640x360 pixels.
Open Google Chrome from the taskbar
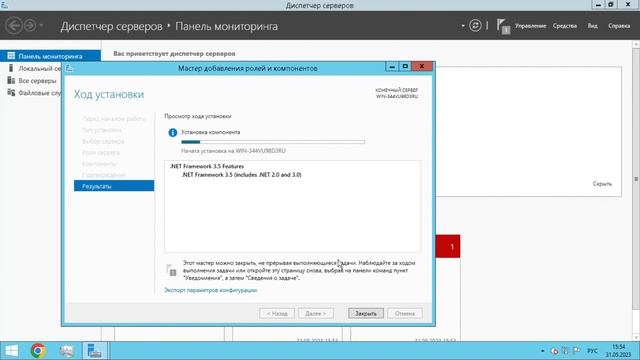38,351
